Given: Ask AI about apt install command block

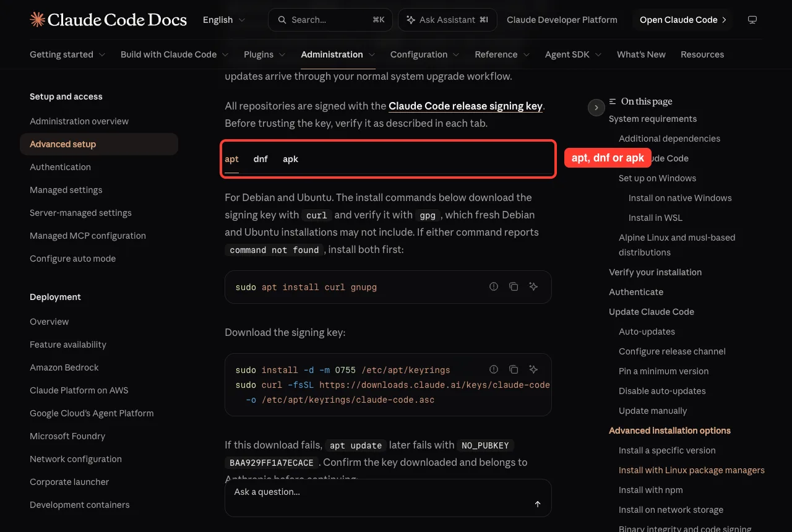Looking at the screenshot, I should (533, 286).
